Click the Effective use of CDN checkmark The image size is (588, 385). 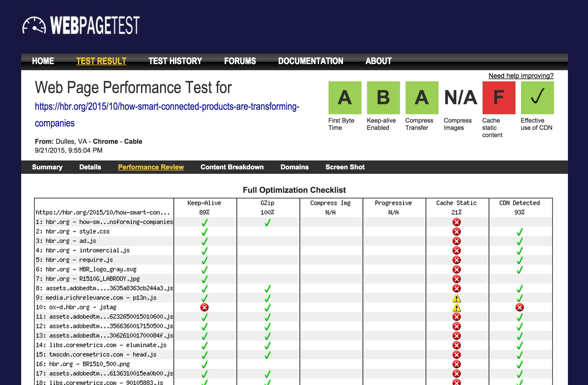coord(537,98)
